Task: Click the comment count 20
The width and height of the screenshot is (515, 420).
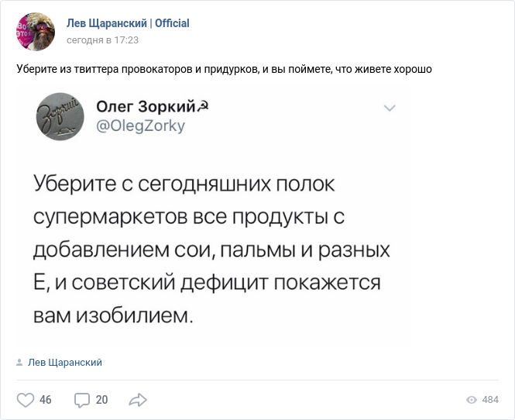Action: (x=101, y=400)
